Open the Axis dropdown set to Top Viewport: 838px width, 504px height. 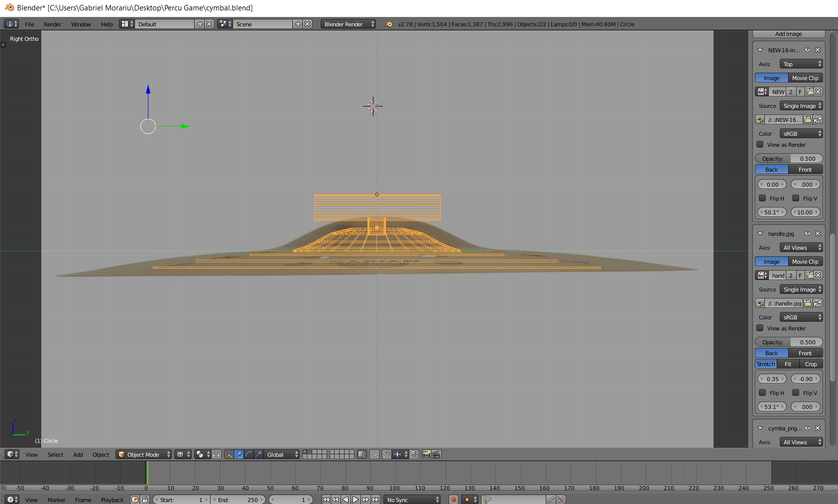coord(801,64)
